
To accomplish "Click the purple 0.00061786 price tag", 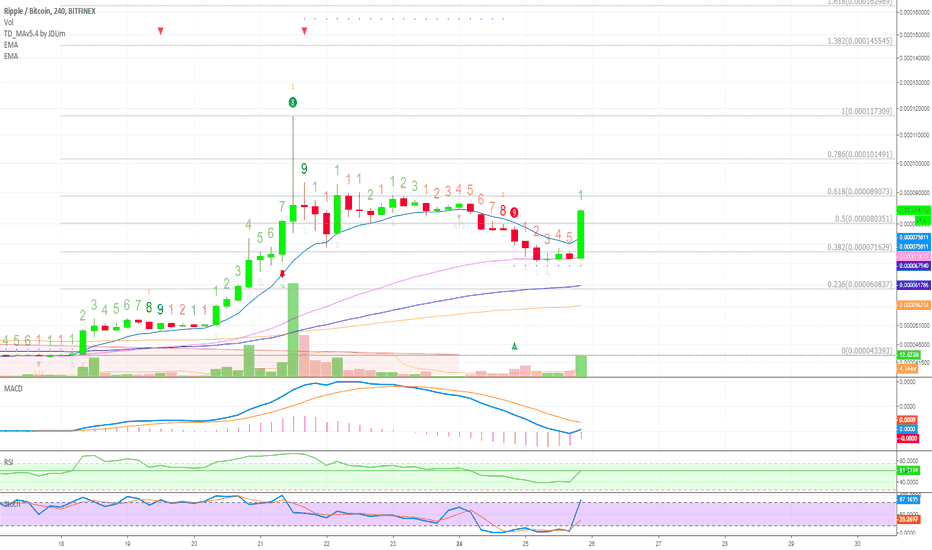I will (x=914, y=285).
